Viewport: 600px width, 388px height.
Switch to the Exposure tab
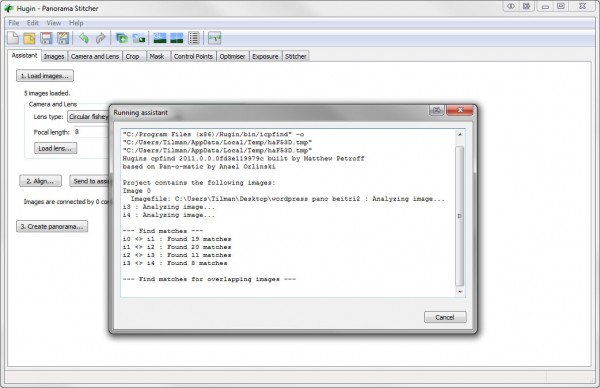(265, 57)
